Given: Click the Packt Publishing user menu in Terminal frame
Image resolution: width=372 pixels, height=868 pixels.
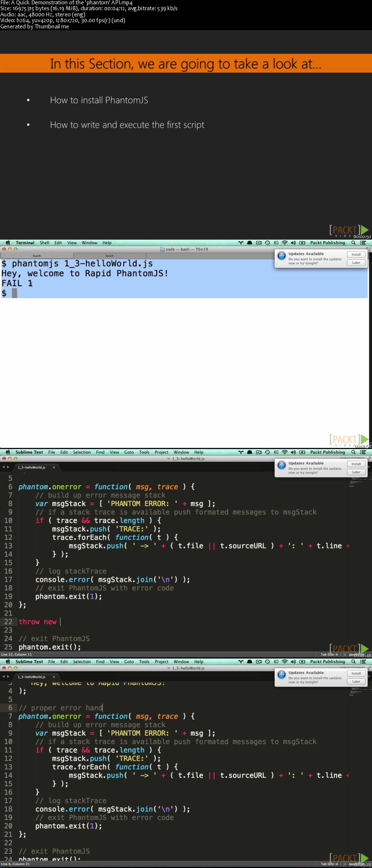Looking at the screenshot, I should coord(328,243).
